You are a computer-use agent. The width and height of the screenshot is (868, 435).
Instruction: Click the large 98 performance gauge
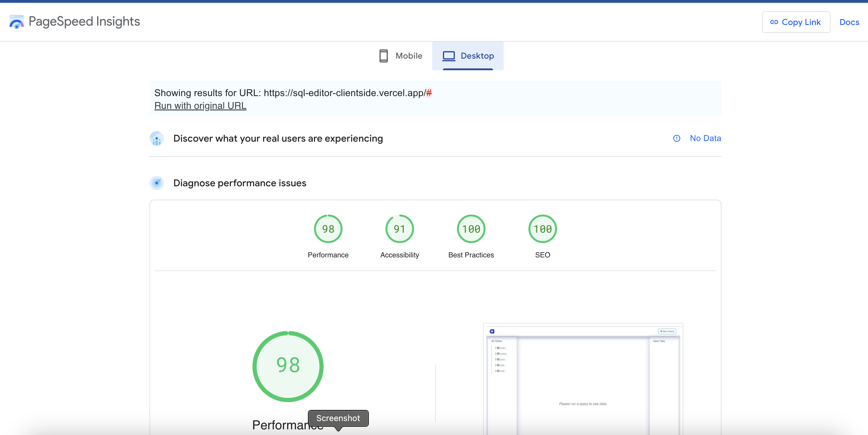(x=288, y=366)
